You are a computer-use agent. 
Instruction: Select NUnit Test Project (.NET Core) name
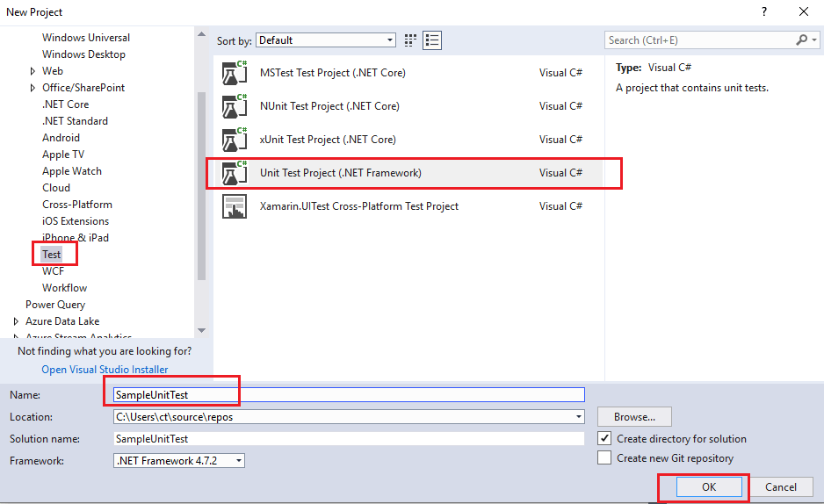pos(329,106)
